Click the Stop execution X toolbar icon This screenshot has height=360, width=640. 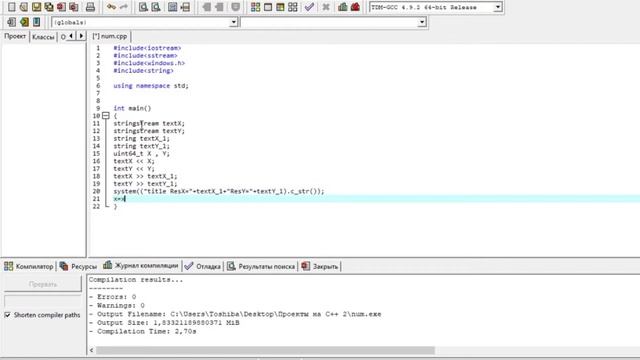click(x=326, y=7)
